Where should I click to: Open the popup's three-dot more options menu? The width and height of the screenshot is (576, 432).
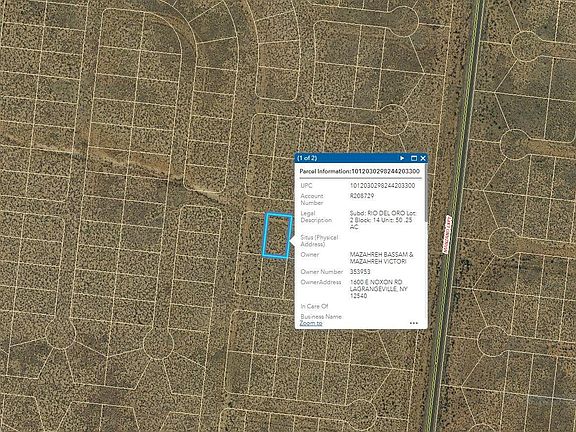[414, 323]
